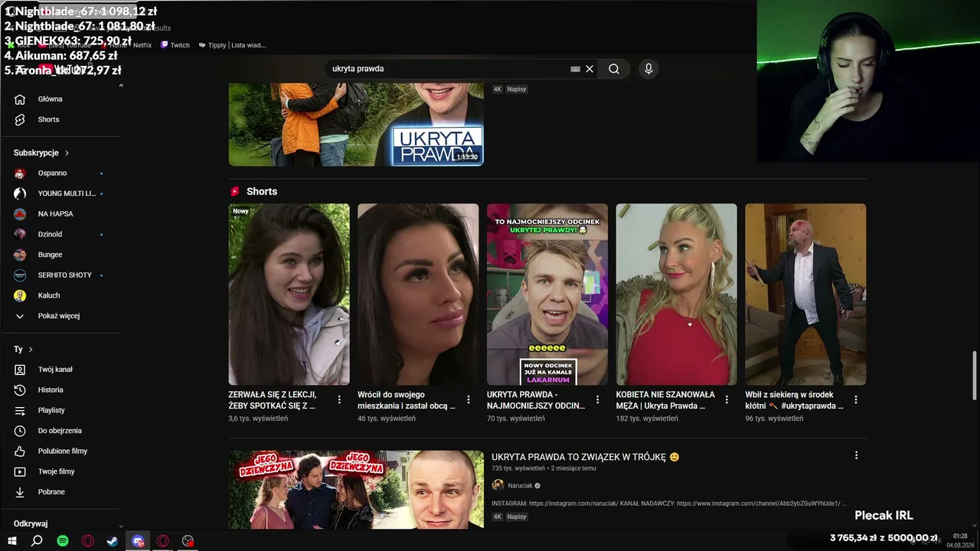Open options for the Naruciak video
The image size is (980, 551).
tap(856, 455)
